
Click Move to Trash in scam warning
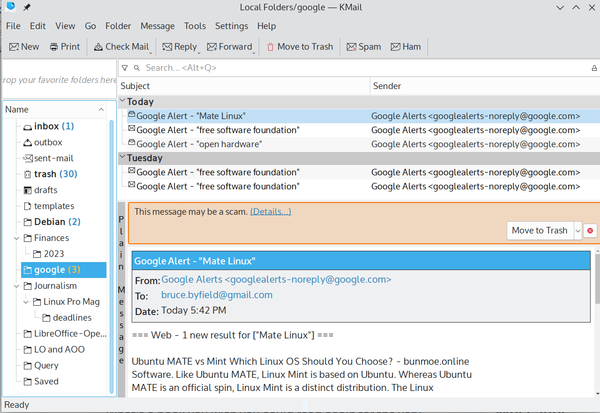(540, 230)
